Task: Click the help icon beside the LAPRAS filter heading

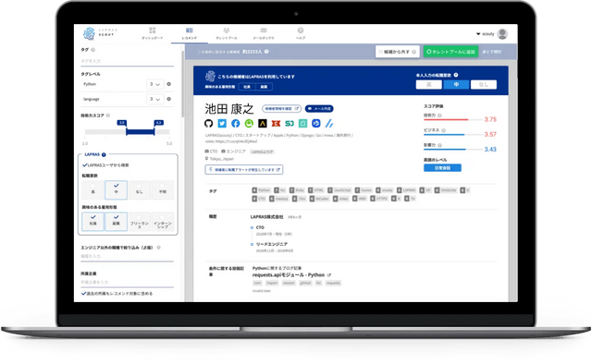Action: [x=104, y=154]
